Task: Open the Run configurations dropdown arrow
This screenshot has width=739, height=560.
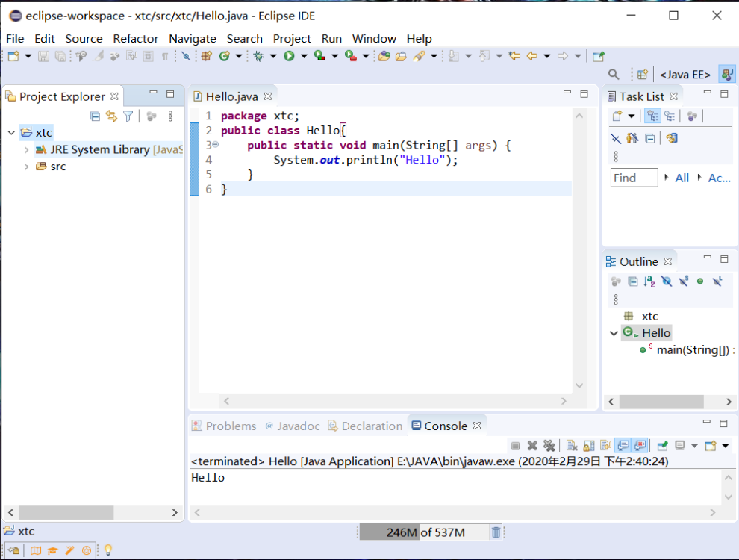Action: [305, 56]
